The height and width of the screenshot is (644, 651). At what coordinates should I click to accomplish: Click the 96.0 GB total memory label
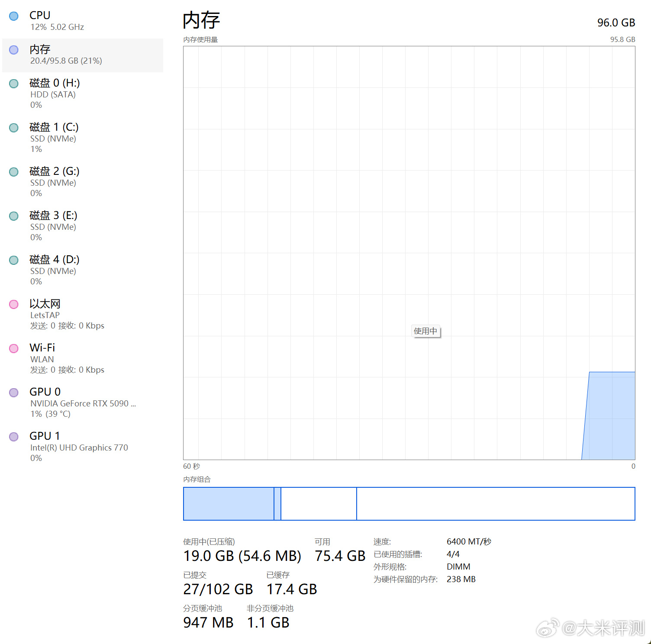coord(616,23)
